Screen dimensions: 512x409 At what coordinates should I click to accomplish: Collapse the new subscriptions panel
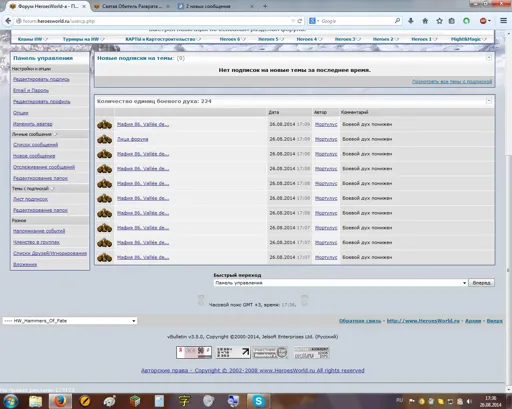click(489, 58)
